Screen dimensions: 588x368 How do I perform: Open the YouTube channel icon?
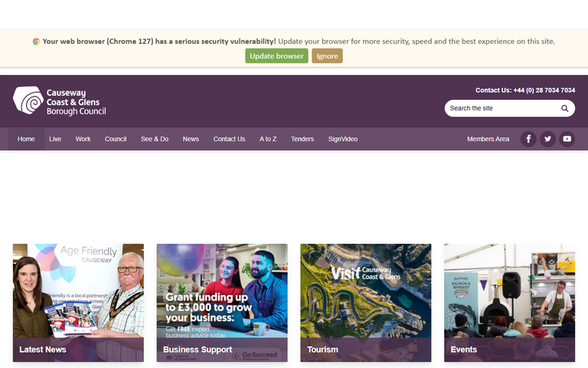click(567, 139)
